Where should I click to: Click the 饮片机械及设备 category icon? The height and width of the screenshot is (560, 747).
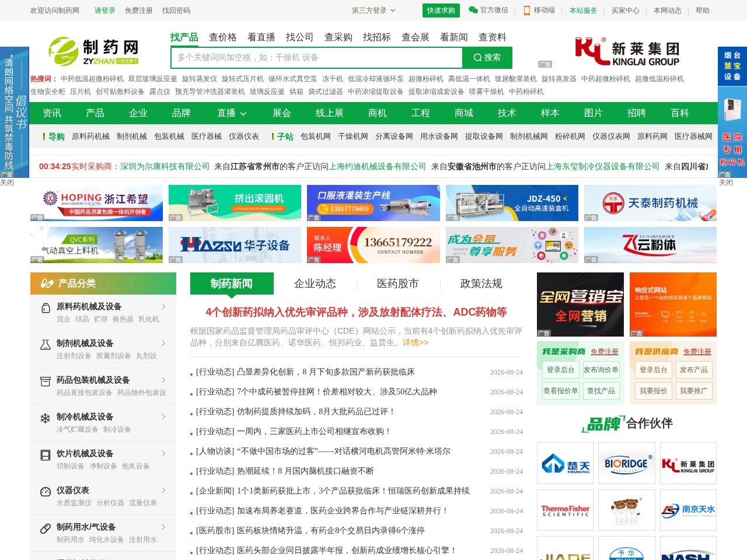46,455
